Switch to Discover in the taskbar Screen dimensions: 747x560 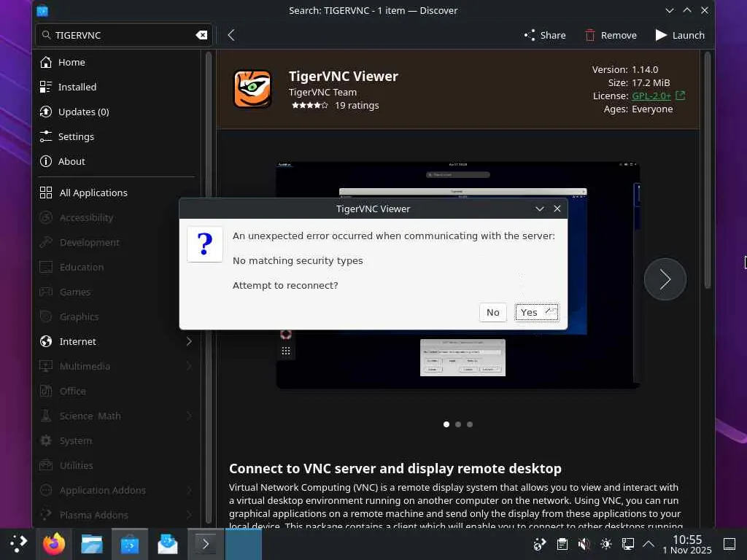130,544
